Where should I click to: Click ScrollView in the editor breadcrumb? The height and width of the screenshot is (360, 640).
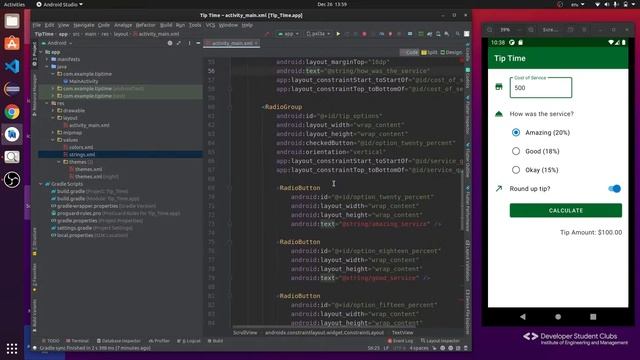click(x=245, y=333)
